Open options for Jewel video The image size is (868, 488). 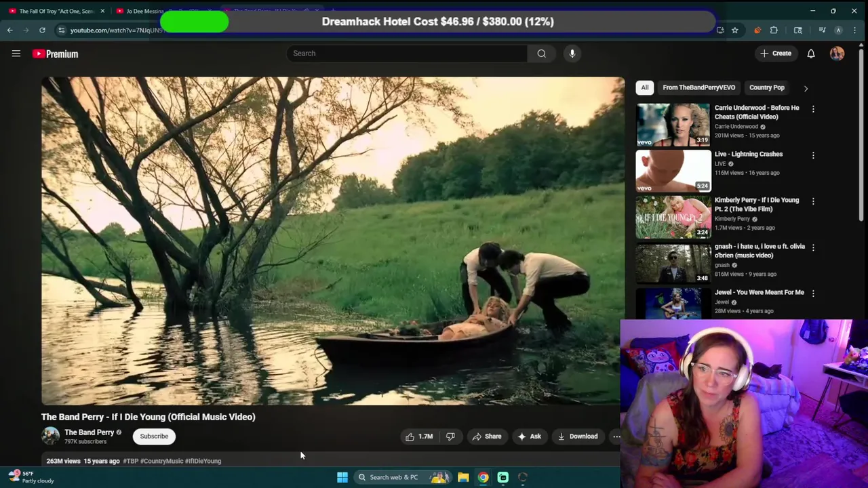point(813,293)
